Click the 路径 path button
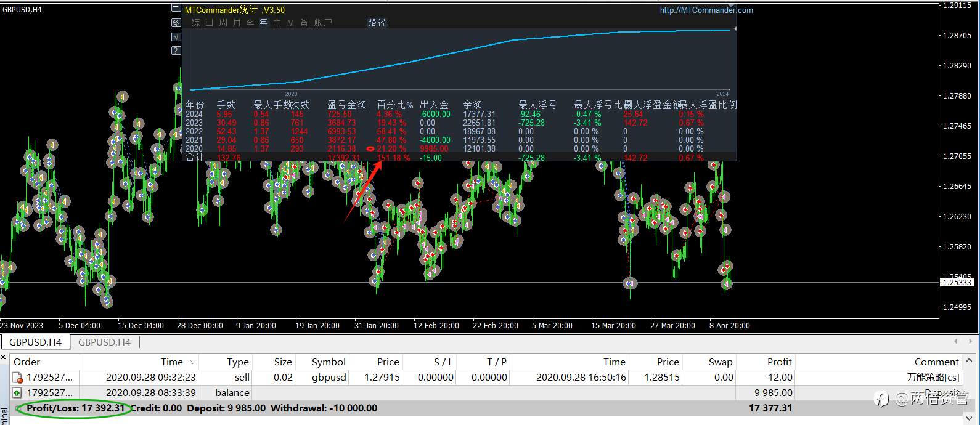Screen dimensions: 980x425 [x=377, y=23]
